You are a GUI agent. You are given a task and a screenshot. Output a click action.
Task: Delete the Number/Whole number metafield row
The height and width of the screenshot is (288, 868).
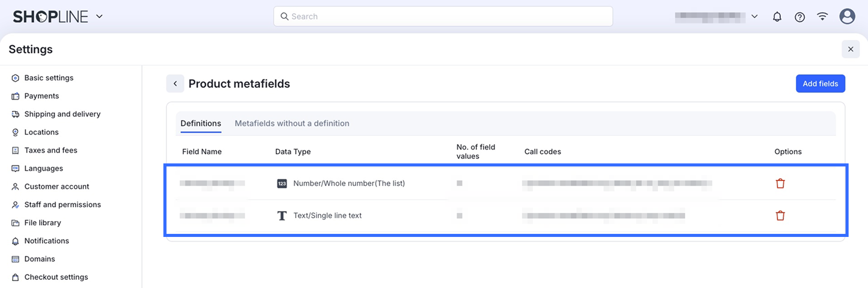tap(780, 183)
